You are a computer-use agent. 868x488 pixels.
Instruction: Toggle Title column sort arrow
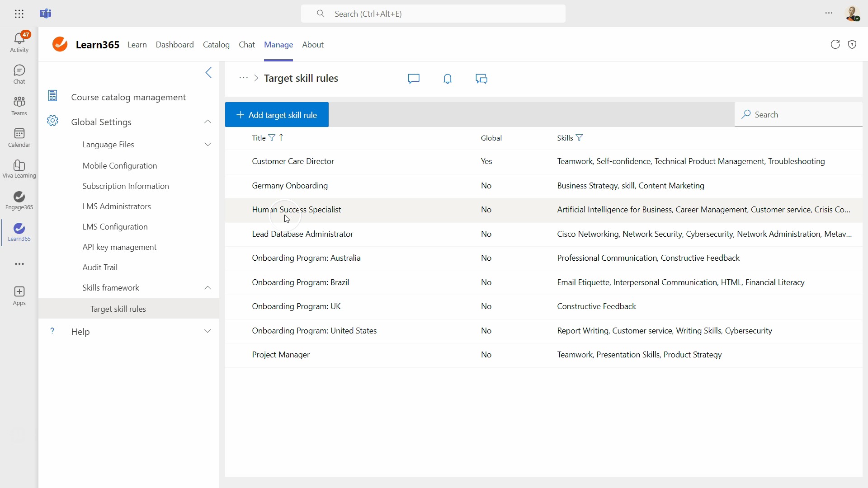[281, 137]
